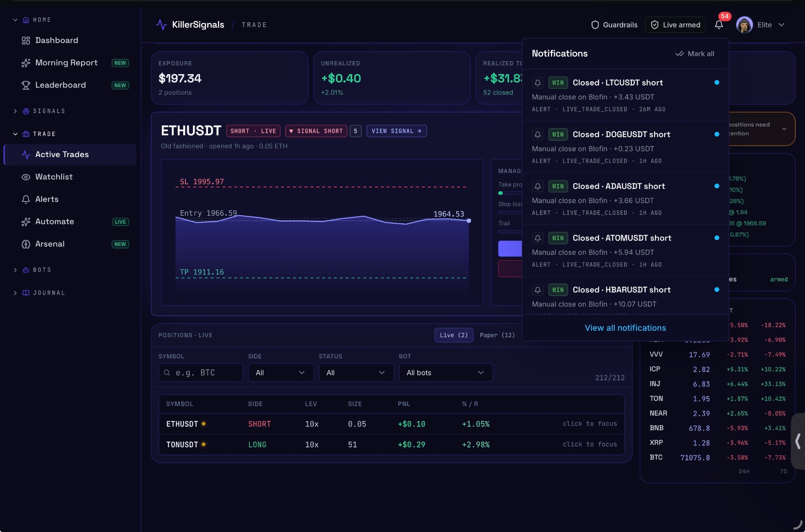Click Guardrails button in header
Viewport: 805px width, 532px height.
point(614,25)
